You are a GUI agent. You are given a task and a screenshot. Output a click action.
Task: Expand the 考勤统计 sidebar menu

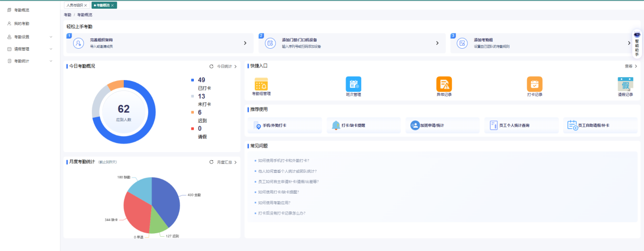click(x=30, y=61)
